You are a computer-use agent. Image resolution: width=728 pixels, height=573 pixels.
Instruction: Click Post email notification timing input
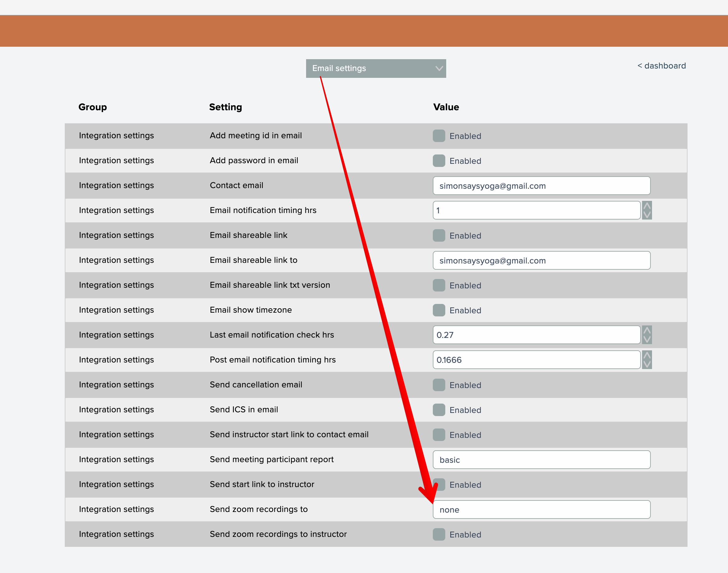click(x=536, y=360)
